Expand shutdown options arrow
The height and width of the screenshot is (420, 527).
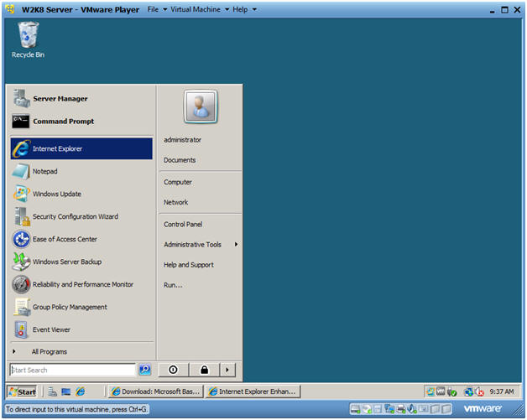(x=227, y=370)
